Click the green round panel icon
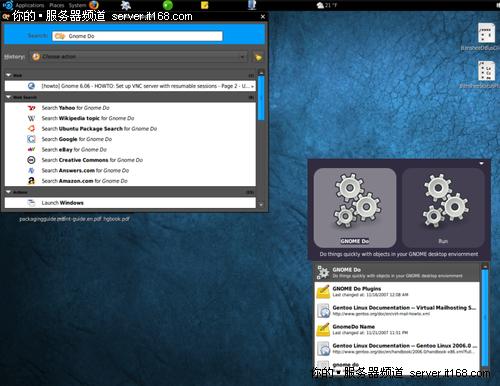Image resolution: width=500 pixels, height=386 pixels. [168, 5]
